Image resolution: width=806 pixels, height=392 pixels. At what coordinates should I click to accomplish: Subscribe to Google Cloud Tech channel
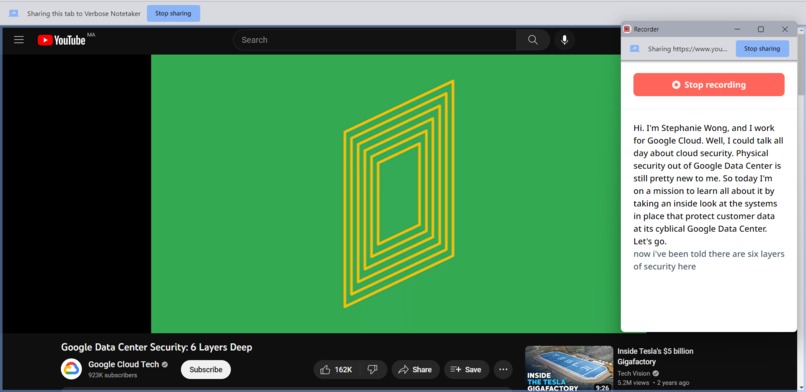[206, 369]
